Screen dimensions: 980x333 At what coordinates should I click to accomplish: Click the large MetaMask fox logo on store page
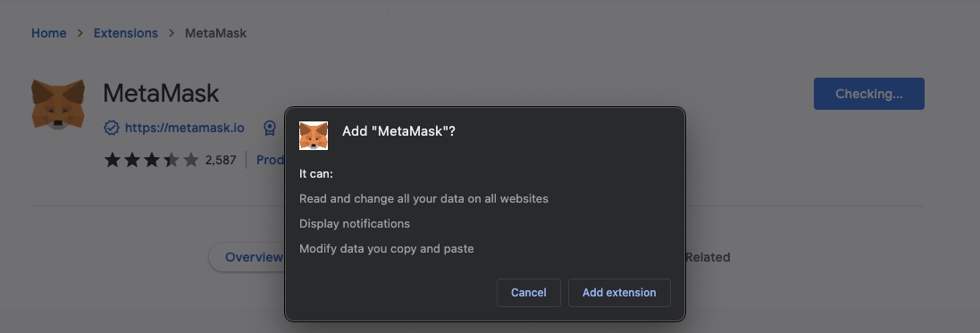tap(58, 104)
